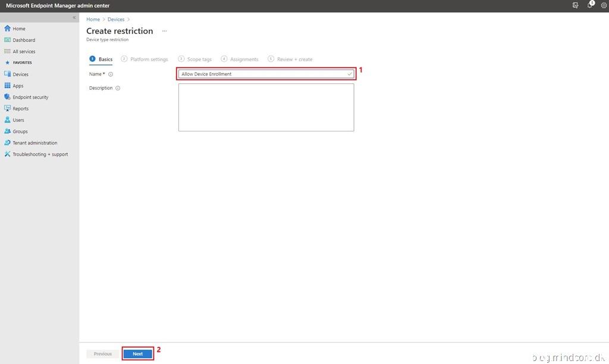Open settings gear in top bar
Screen dimensions: 609x364
[604, 5]
